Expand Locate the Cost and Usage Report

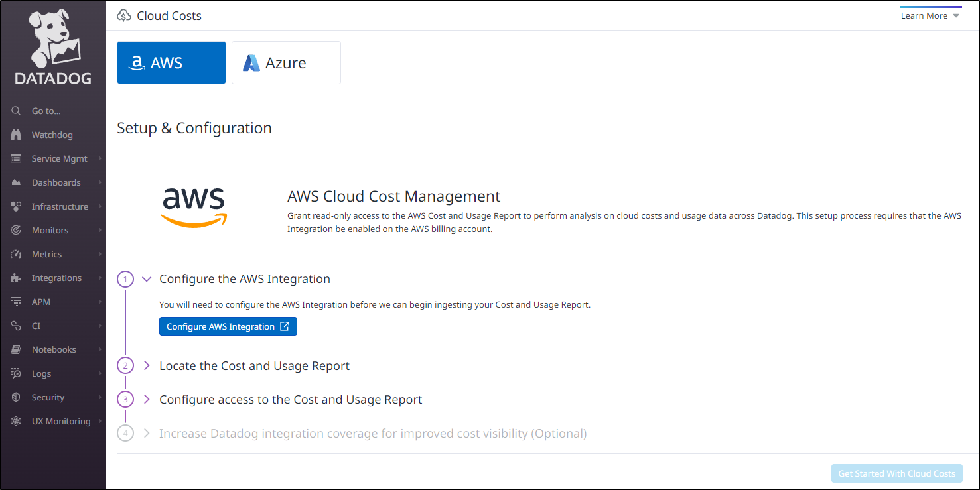(x=147, y=365)
